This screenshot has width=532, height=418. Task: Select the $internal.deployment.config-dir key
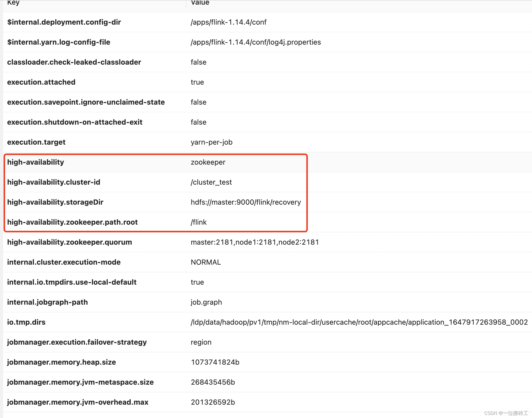(x=64, y=22)
